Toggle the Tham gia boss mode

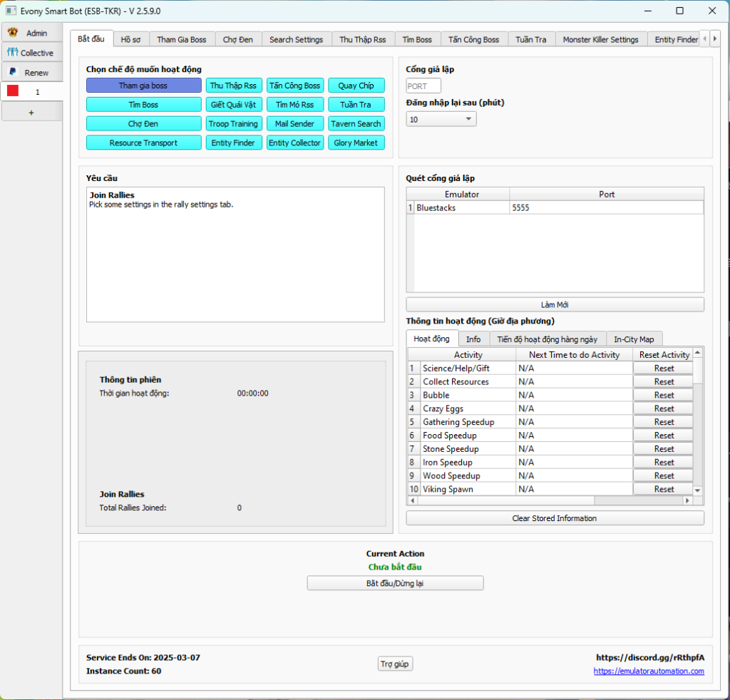[x=143, y=86]
